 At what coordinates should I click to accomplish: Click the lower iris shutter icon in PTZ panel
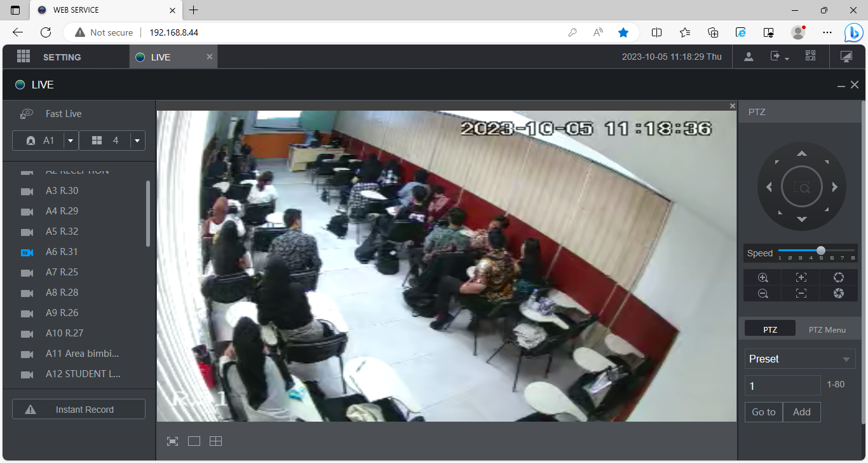(x=839, y=293)
